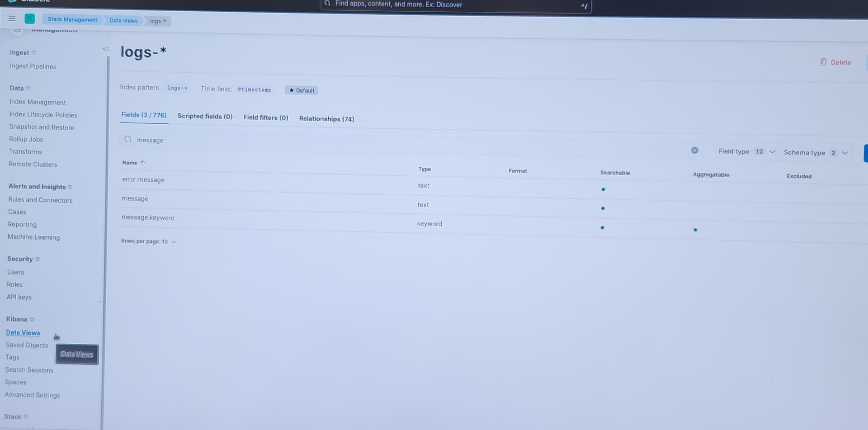Open Saved Objects page
Screen dimensions: 868x430
[x=27, y=345]
